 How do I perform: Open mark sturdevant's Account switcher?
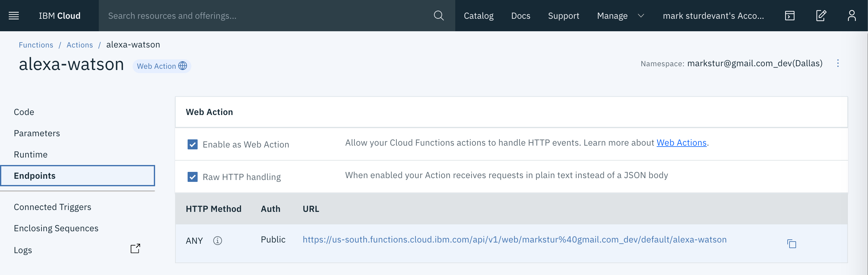(x=713, y=16)
